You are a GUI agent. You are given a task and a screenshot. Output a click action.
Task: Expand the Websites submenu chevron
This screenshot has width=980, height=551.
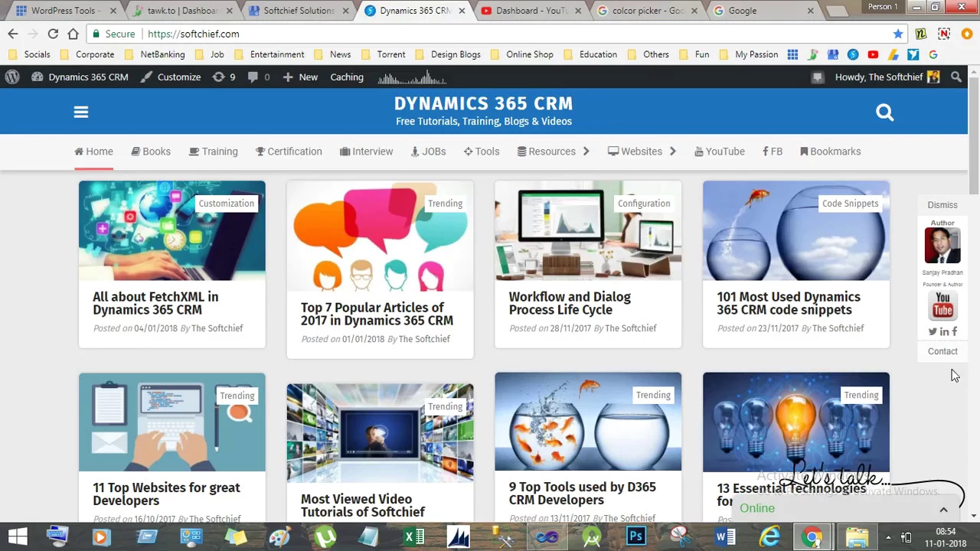point(672,152)
